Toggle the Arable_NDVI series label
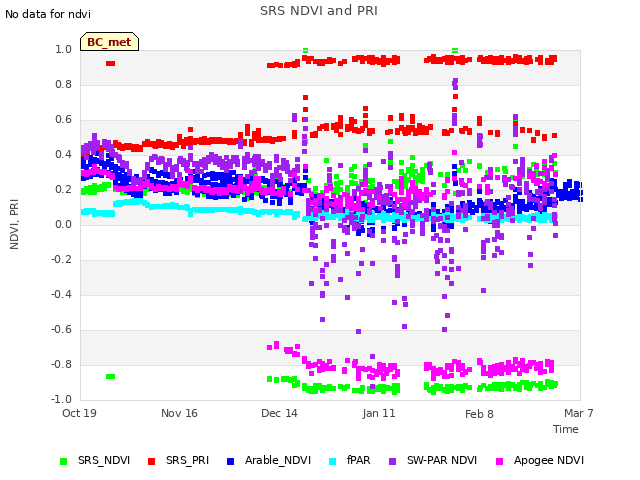The image size is (640, 480). [278, 460]
